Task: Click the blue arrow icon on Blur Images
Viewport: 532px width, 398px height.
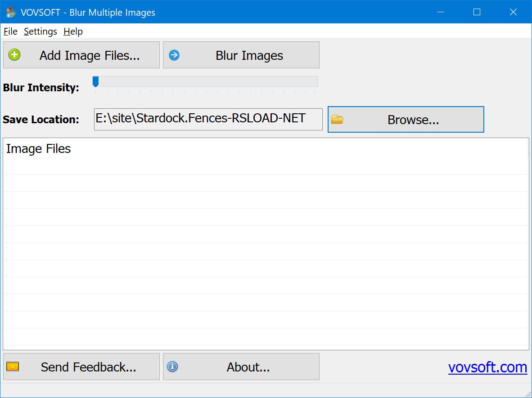Action: tap(174, 55)
